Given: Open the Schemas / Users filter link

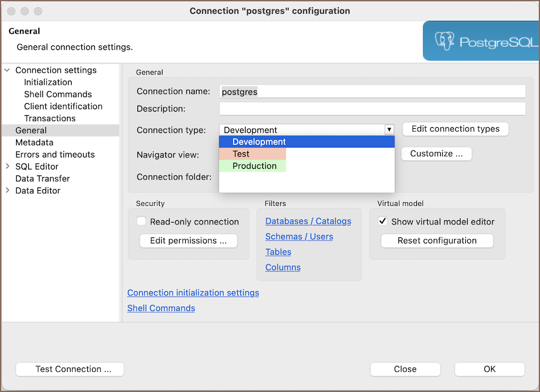Looking at the screenshot, I should click(299, 237).
